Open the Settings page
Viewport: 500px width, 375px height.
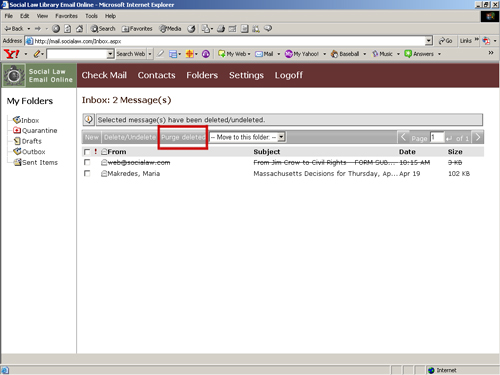246,75
